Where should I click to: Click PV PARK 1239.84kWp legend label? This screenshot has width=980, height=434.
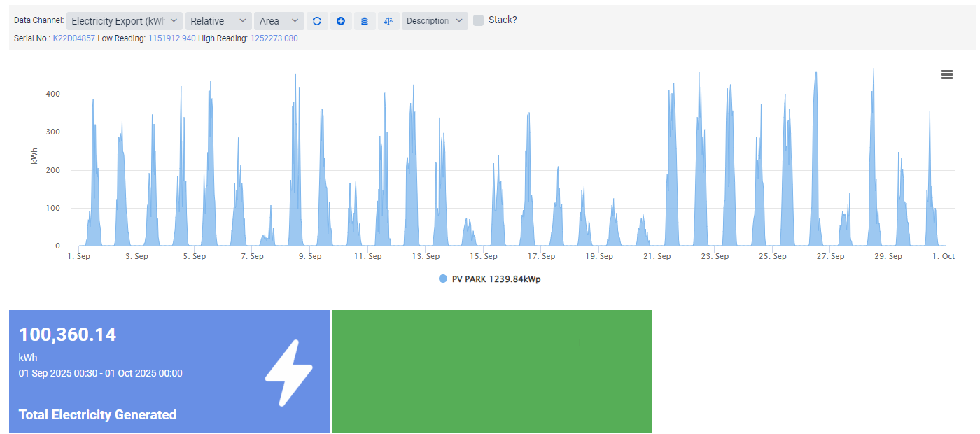pos(496,279)
